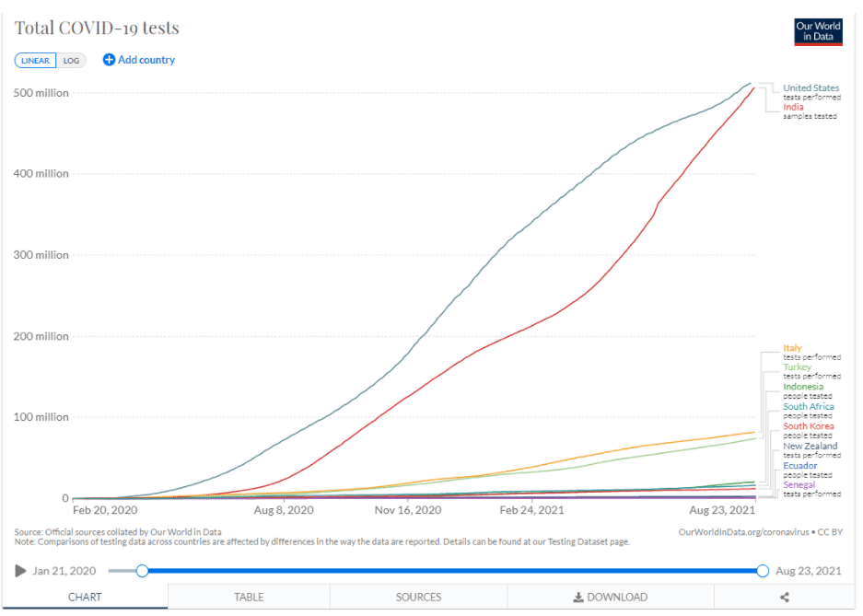
Task: Switch the scale to LOG
Action: click(71, 61)
